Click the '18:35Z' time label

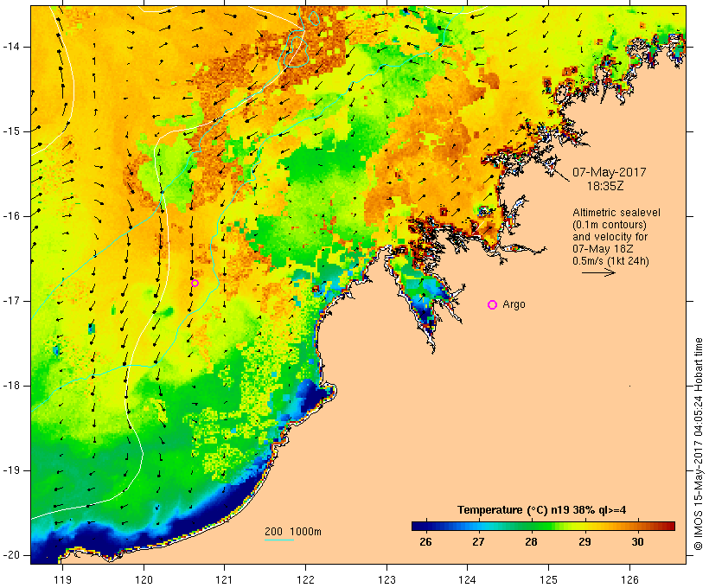coord(605,186)
